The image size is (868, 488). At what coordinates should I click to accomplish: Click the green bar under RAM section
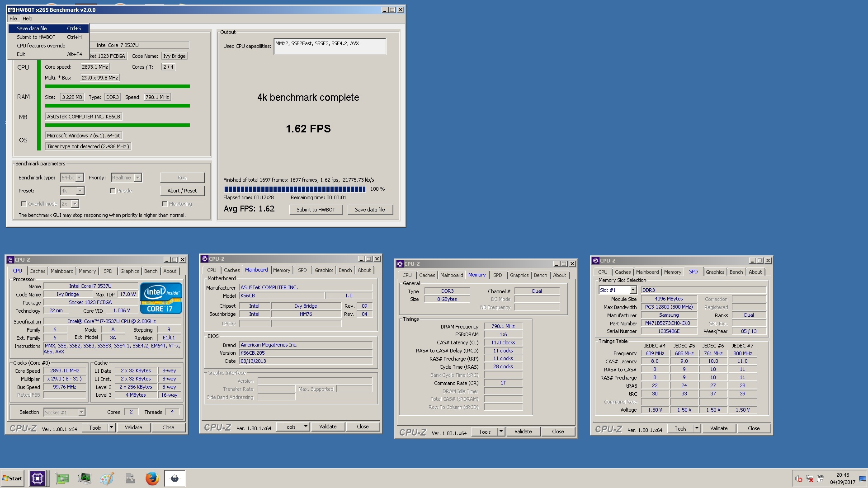pos(117,106)
